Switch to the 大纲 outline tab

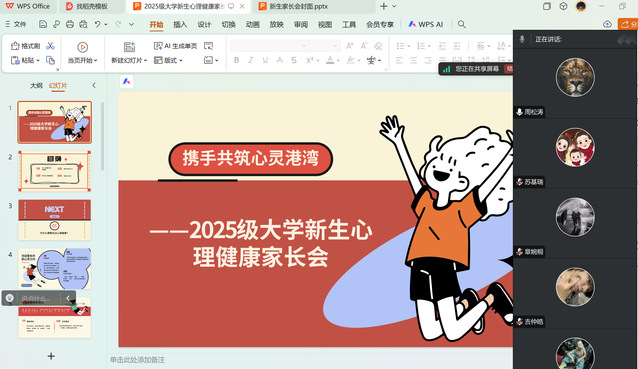pos(36,85)
